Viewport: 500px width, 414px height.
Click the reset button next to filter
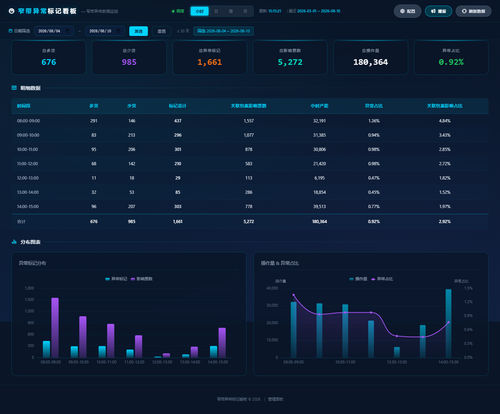(162, 31)
